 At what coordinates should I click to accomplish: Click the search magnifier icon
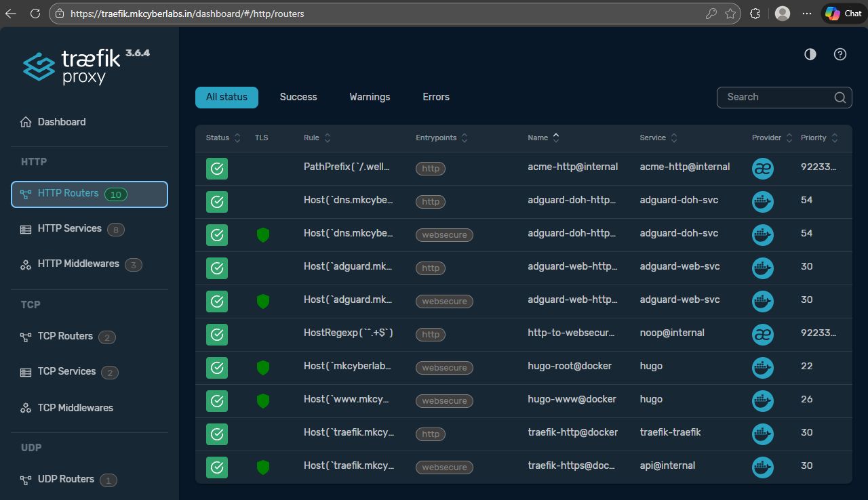(840, 98)
